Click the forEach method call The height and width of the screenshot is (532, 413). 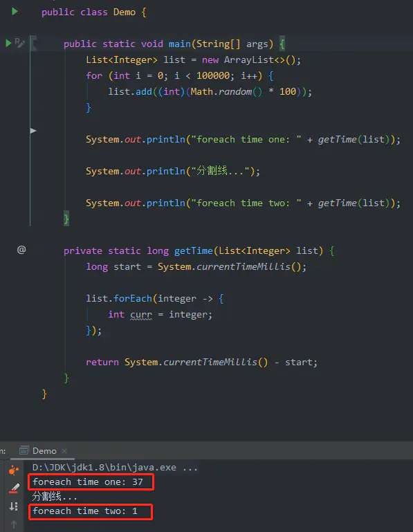click(x=133, y=299)
